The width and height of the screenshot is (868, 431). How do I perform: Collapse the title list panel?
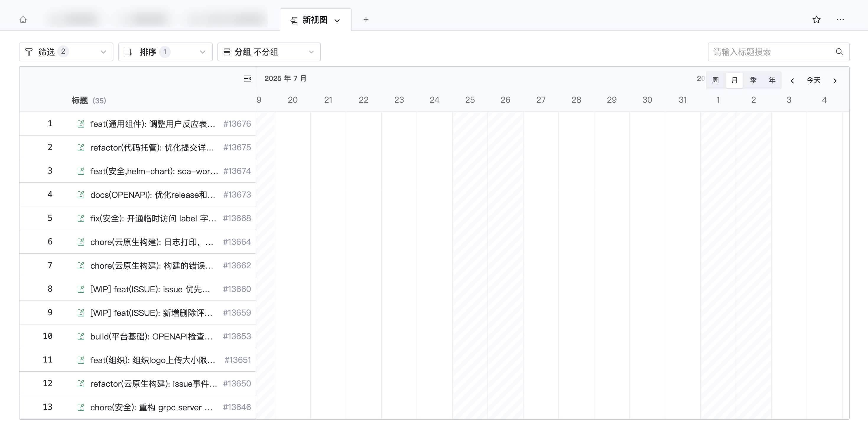click(247, 79)
